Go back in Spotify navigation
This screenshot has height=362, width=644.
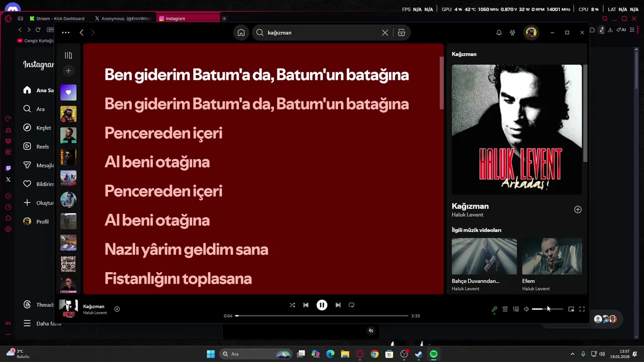pyautogui.click(x=82, y=33)
